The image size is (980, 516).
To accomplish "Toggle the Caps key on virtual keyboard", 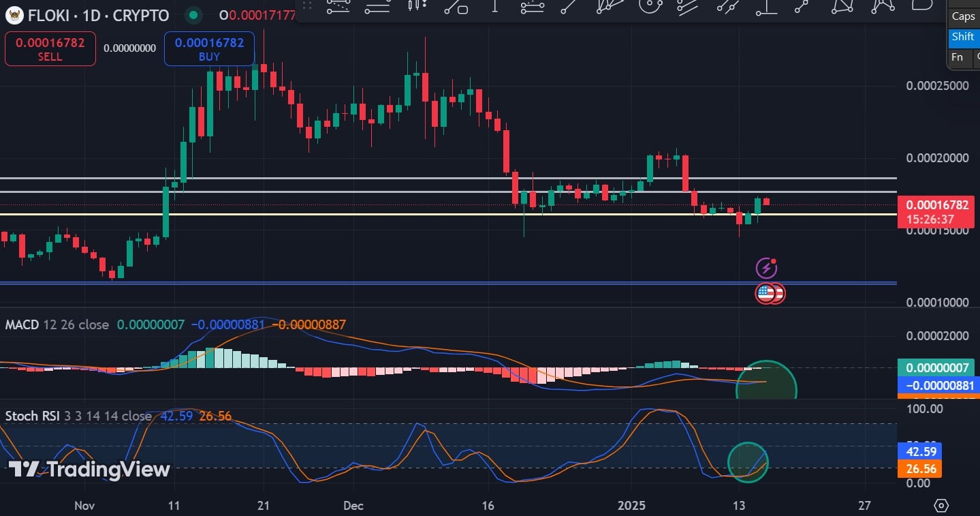I will pos(963,16).
